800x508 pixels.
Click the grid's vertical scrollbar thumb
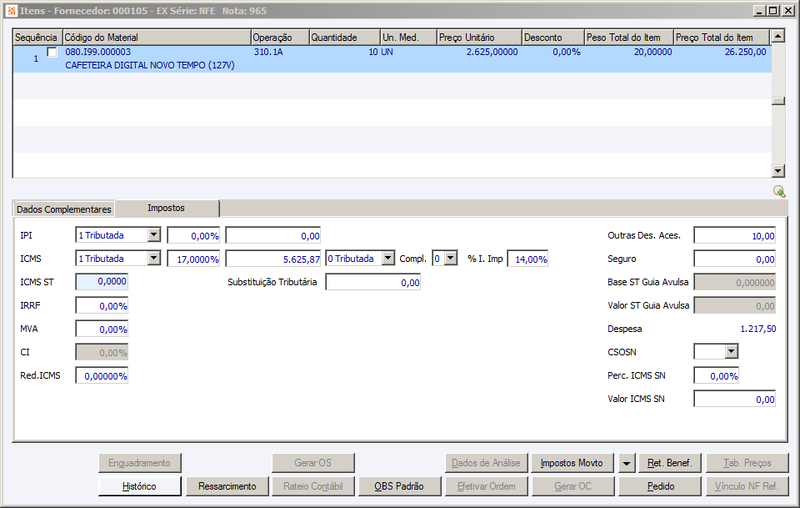point(778,100)
